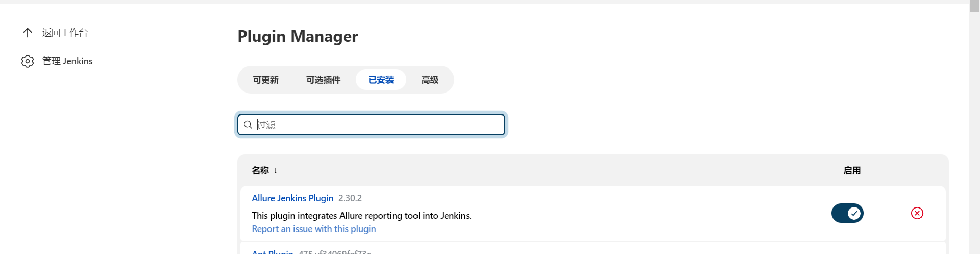
Task: Open the 返回工作台 sidebar link
Action: tap(65, 33)
